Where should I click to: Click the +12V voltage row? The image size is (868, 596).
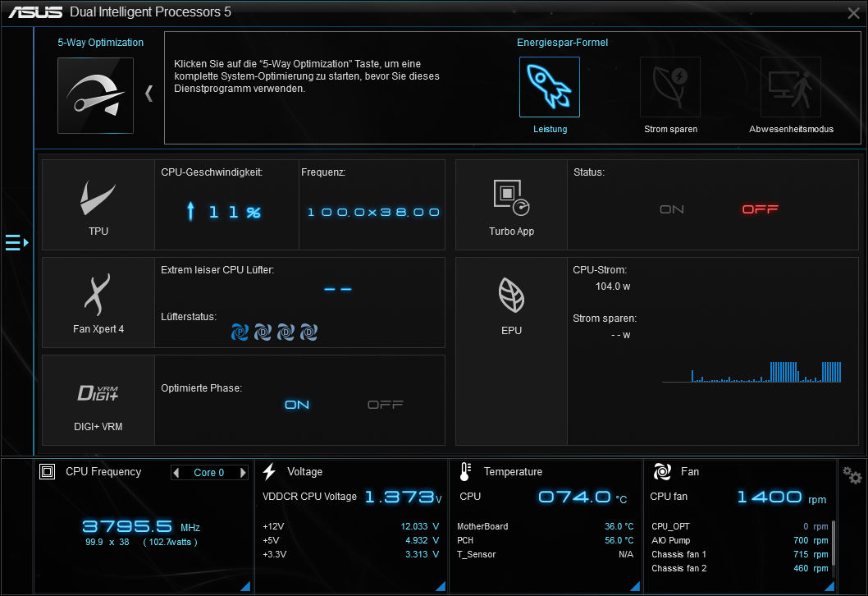(x=350, y=526)
